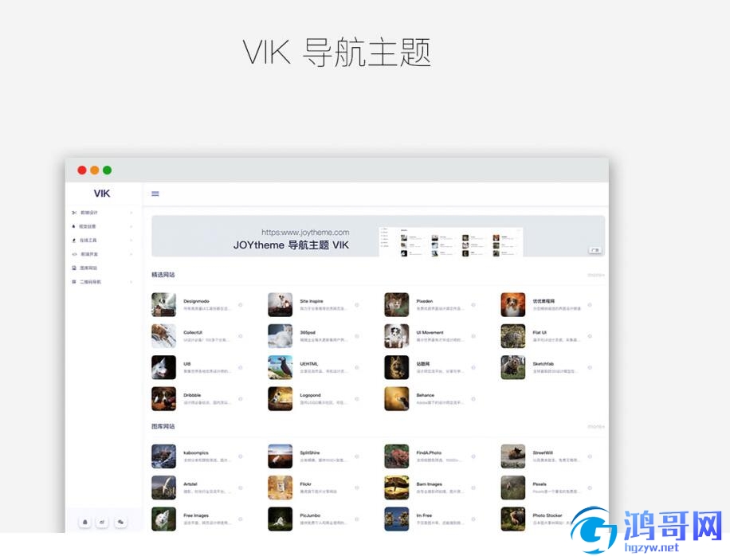Image resolution: width=730 pixels, height=560 pixels.
Task: Expand the last sidebar menu row's chevron
Action: [x=131, y=282]
